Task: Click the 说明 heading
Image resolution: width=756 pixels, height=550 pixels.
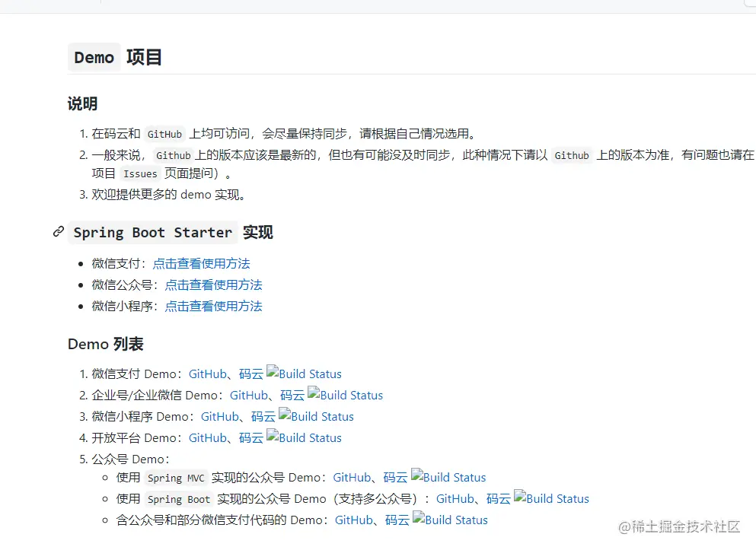Action: tap(82, 103)
